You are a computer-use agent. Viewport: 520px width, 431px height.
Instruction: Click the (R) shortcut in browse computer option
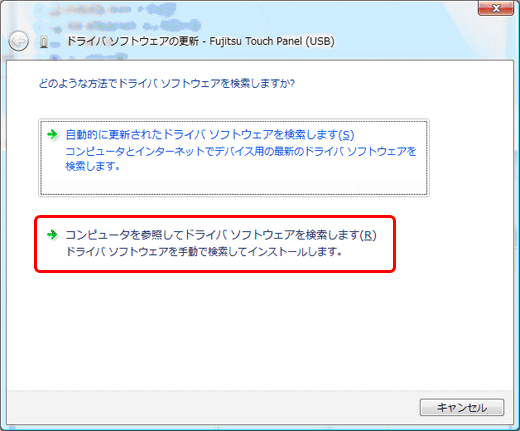tap(368, 235)
